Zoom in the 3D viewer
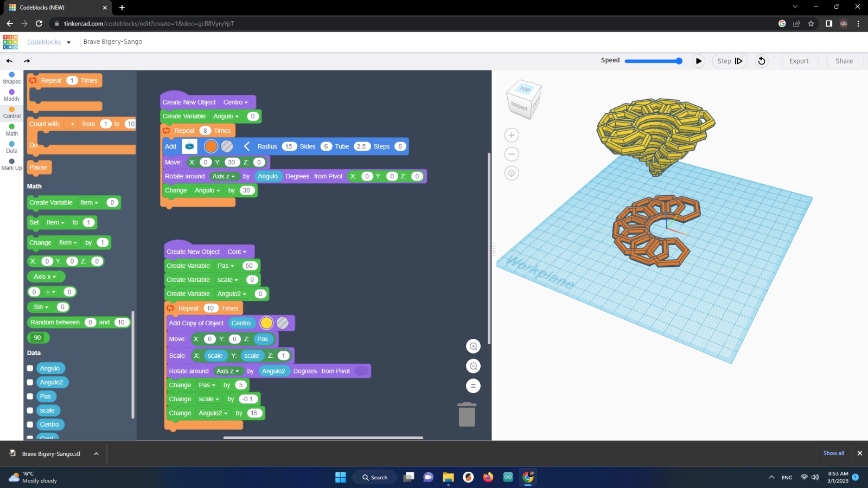The image size is (868, 488). tap(512, 135)
